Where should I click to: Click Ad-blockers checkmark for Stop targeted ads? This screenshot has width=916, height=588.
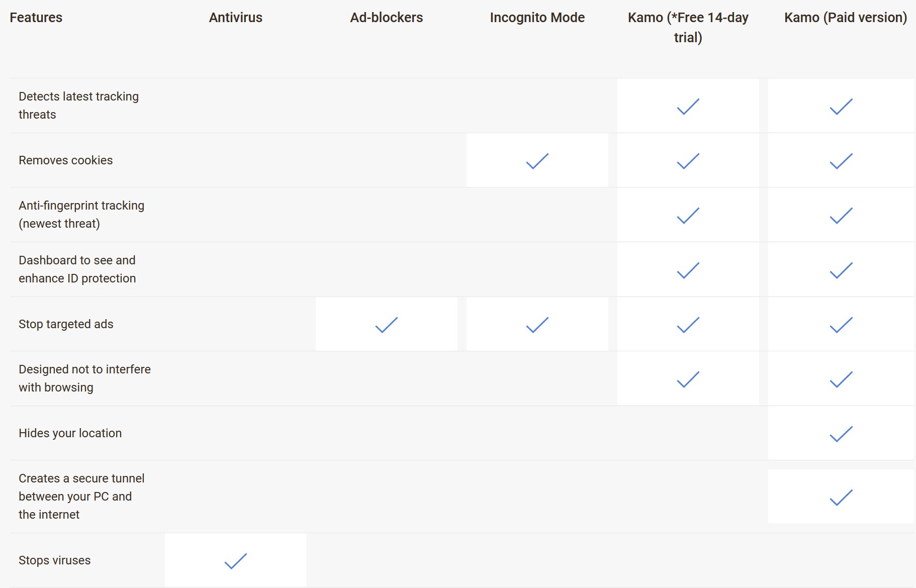pyautogui.click(x=386, y=324)
